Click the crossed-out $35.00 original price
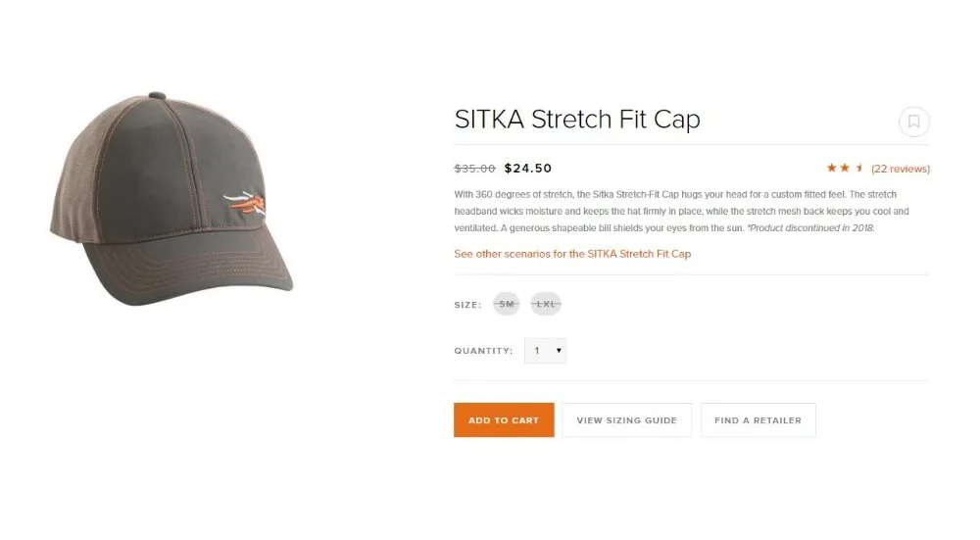980x540 pixels. [x=474, y=169]
